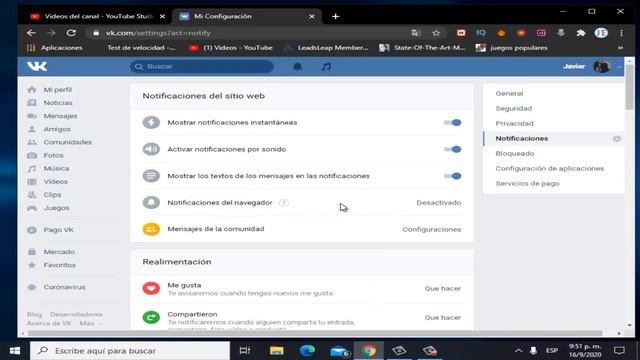Open VK notifications bell

pyautogui.click(x=298, y=67)
